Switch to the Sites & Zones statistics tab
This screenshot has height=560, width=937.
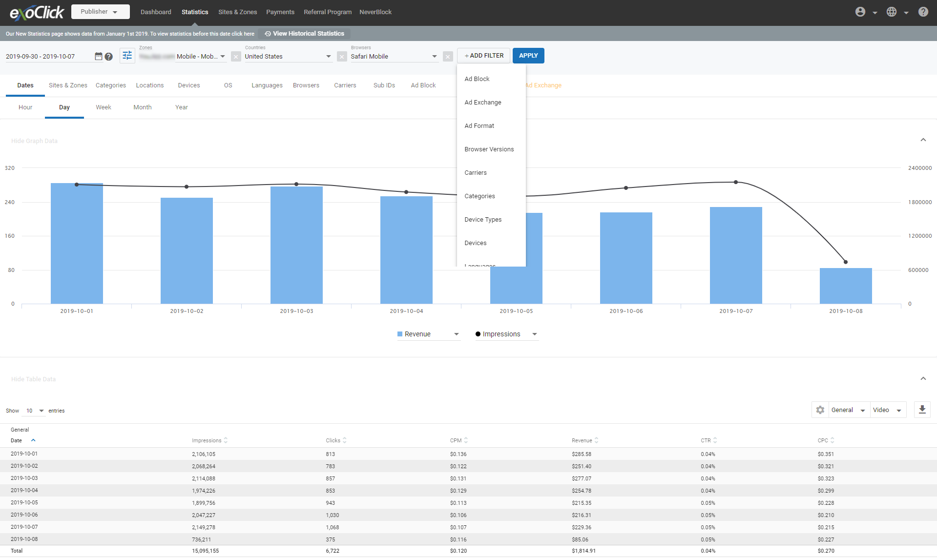pyautogui.click(x=68, y=85)
